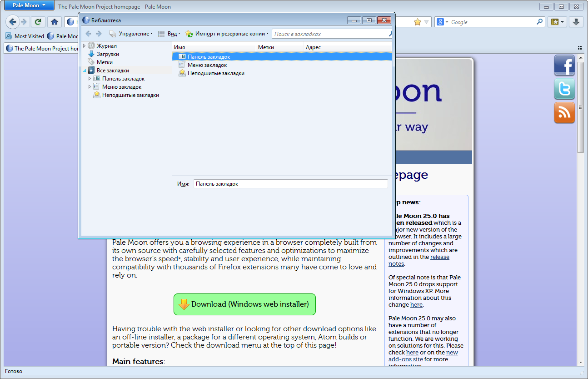Screen dimensions: 588x379
Task: Select Загрузки in the Library sidebar
Action: point(108,54)
